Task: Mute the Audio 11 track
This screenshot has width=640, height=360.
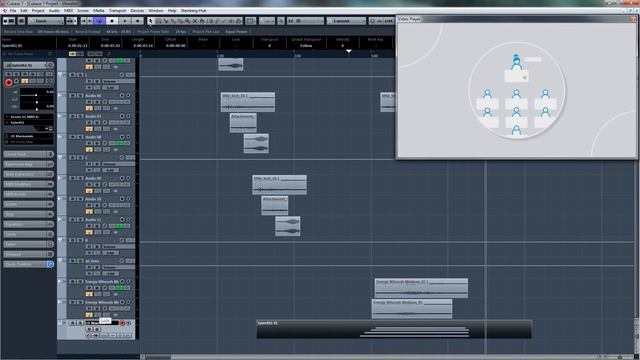Action: [73, 220]
